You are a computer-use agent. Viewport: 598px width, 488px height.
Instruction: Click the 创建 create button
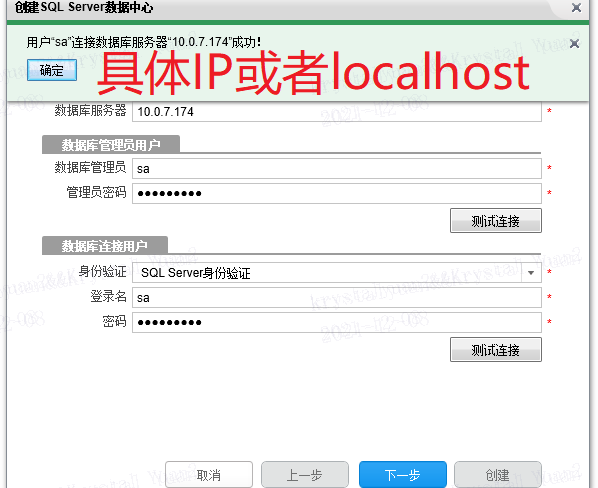498,475
